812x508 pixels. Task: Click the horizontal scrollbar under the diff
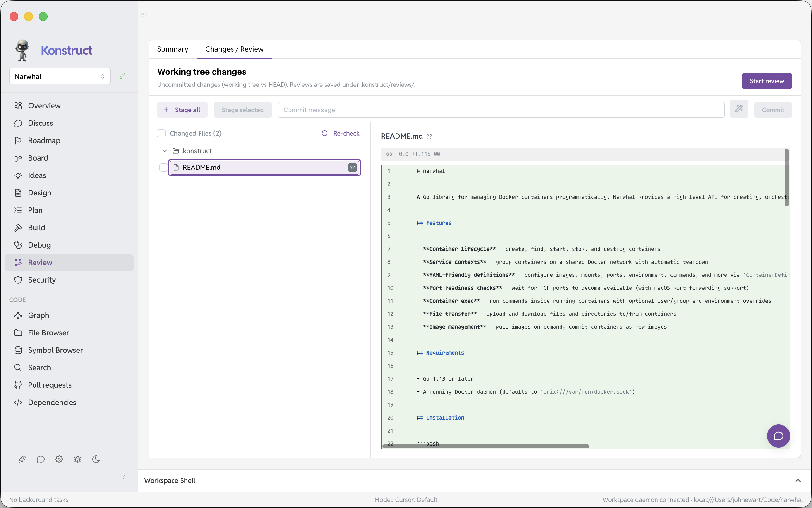[486, 446]
